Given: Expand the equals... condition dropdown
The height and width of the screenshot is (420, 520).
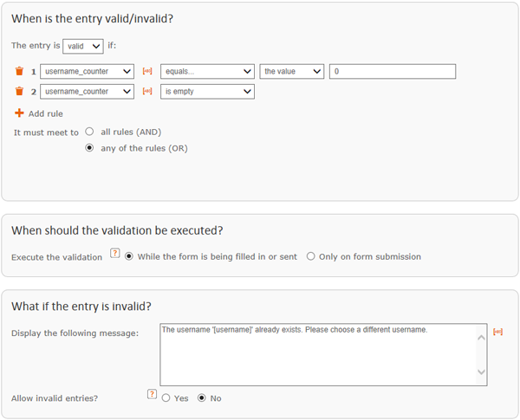Looking at the screenshot, I should pos(207,71).
